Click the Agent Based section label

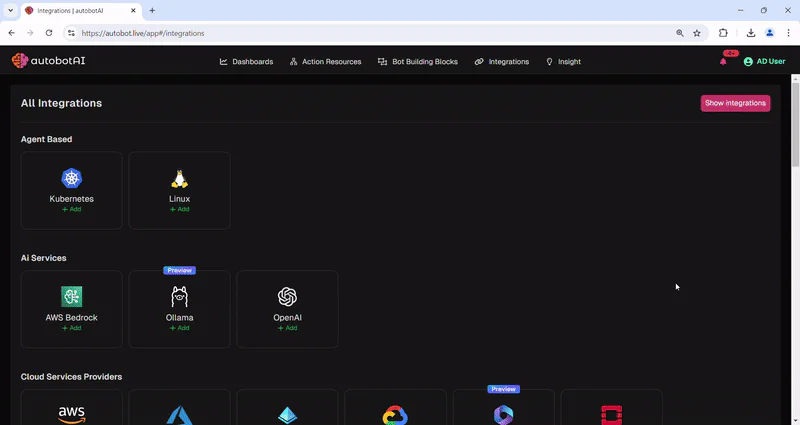[x=46, y=139]
